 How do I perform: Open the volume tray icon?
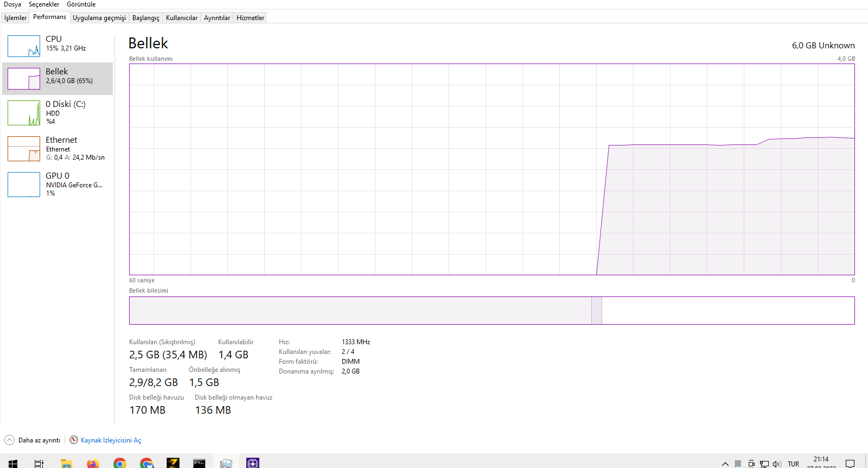pos(777,464)
